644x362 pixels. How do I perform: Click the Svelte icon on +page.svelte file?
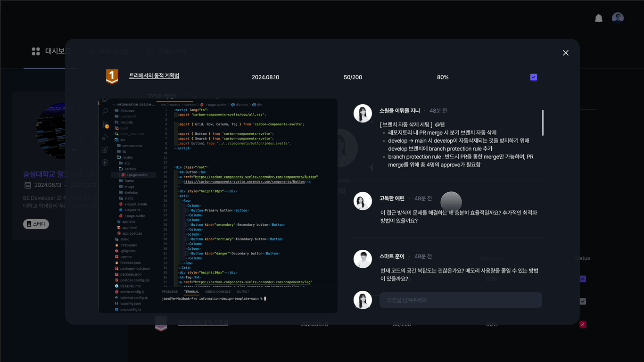[x=123, y=175]
